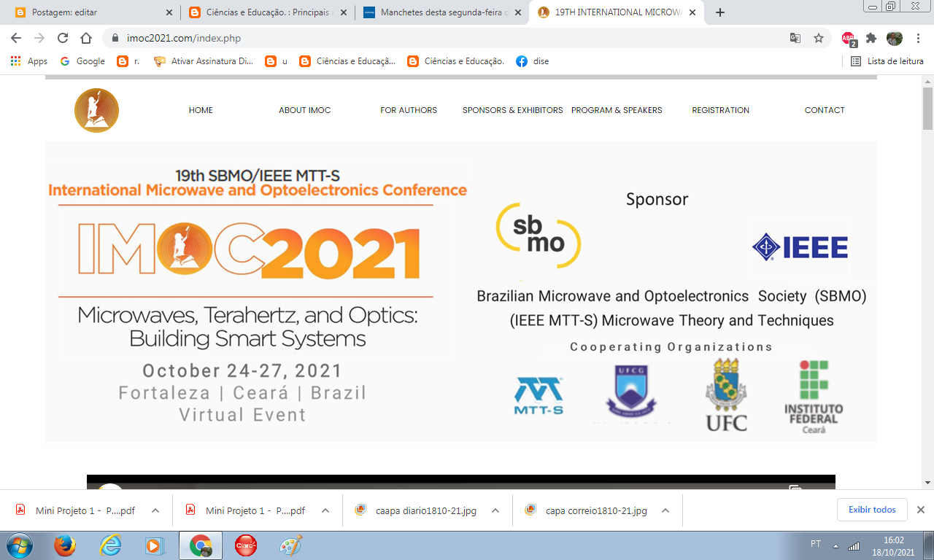Click the UFC organization logo
The image size is (934, 560).
[726, 394]
